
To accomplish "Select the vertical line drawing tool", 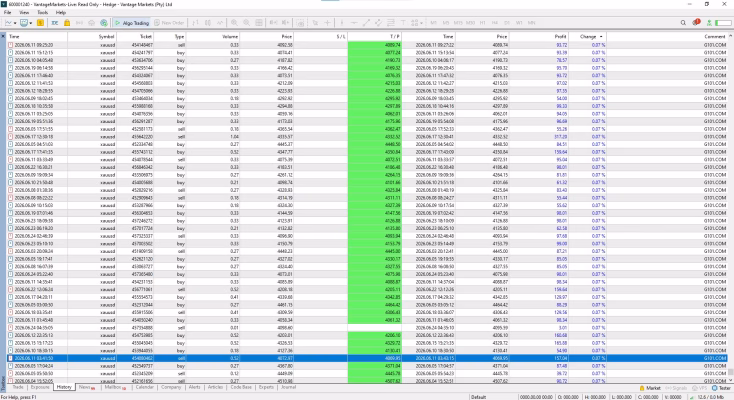I will pos(342,22).
